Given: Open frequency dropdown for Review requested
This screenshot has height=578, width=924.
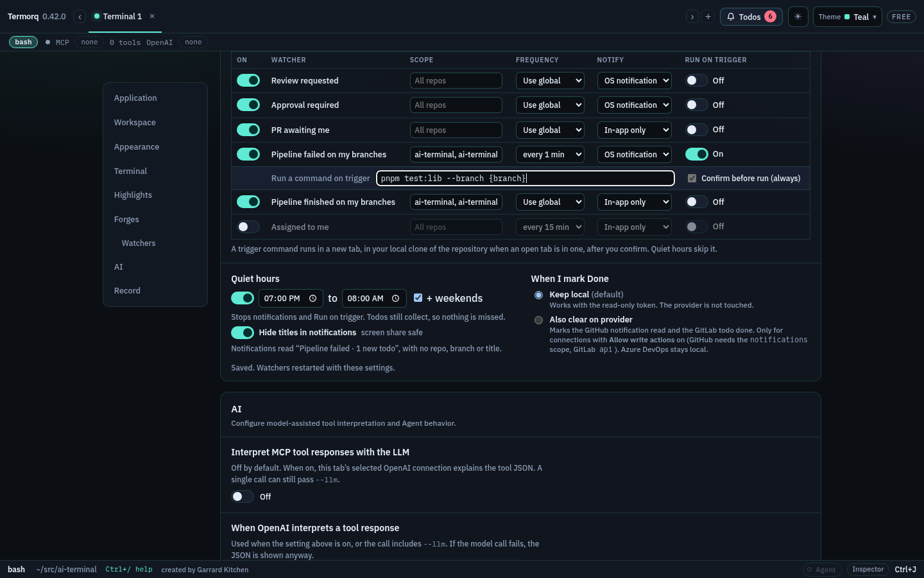Looking at the screenshot, I should pyautogui.click(x=550, y=80).
